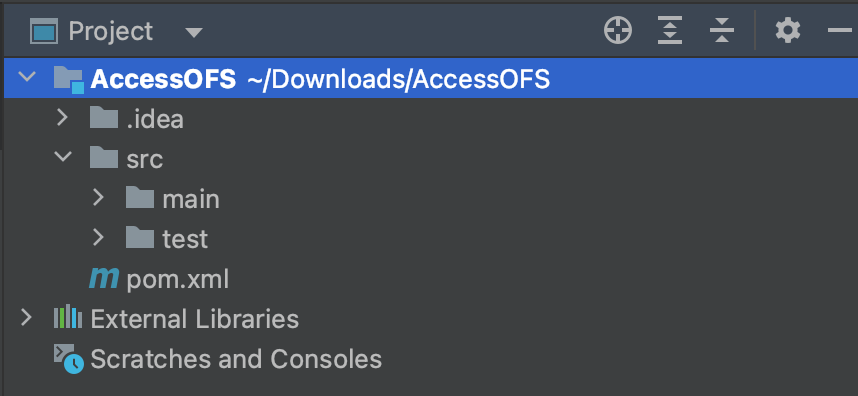Open the Project panel settings gear
The height and width of the screenshot is (396, 858).
coord(788,31)
